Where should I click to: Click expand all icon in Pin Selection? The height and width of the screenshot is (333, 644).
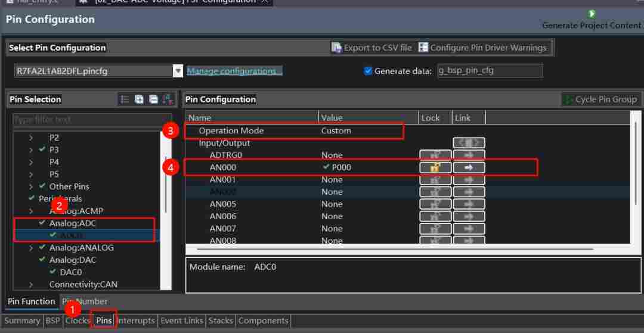tap(139, 99)
